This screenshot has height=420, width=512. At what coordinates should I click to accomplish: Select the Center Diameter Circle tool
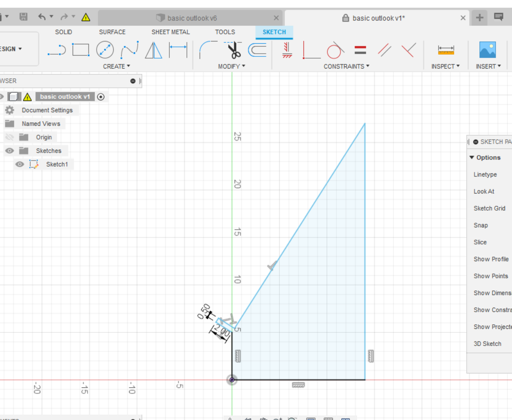pos(105,50)
